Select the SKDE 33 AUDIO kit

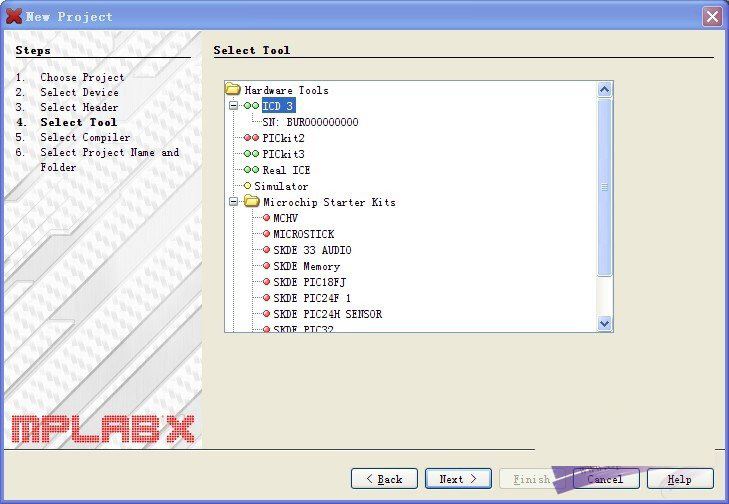[312, 250]
